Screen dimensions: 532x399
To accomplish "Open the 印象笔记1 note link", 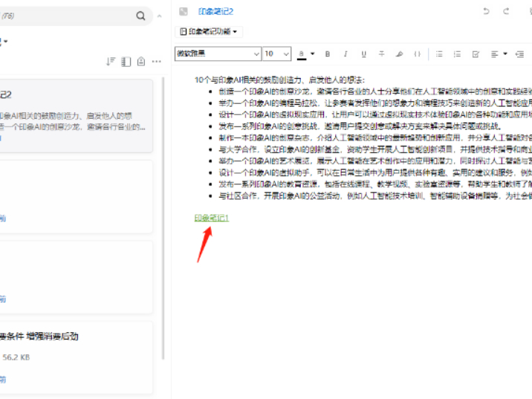I will [x=212, y=218].
